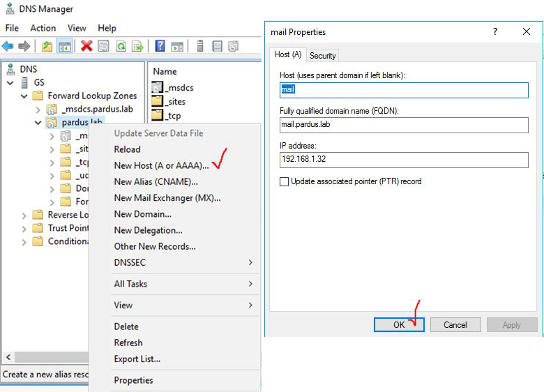The width and height of the screenshot is (544, 392).
Task: Select Refresh in the context menu
Action: coord(128,342)
